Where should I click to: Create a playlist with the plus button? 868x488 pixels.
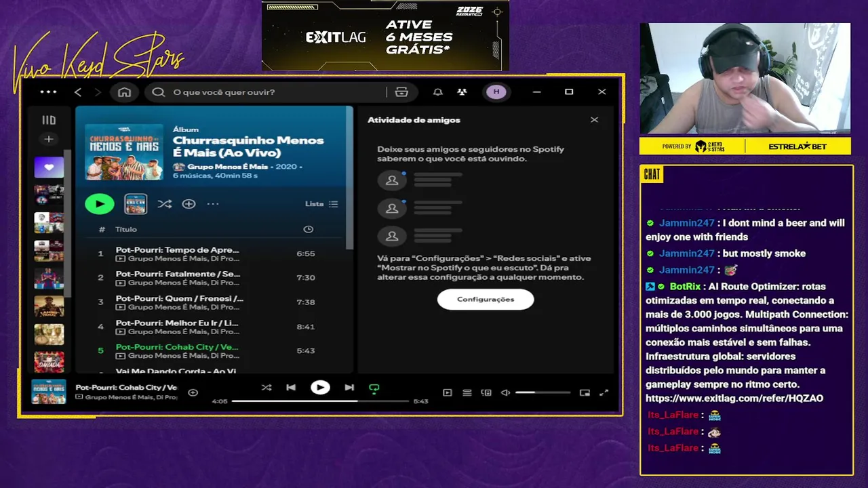tap(48, 139)
